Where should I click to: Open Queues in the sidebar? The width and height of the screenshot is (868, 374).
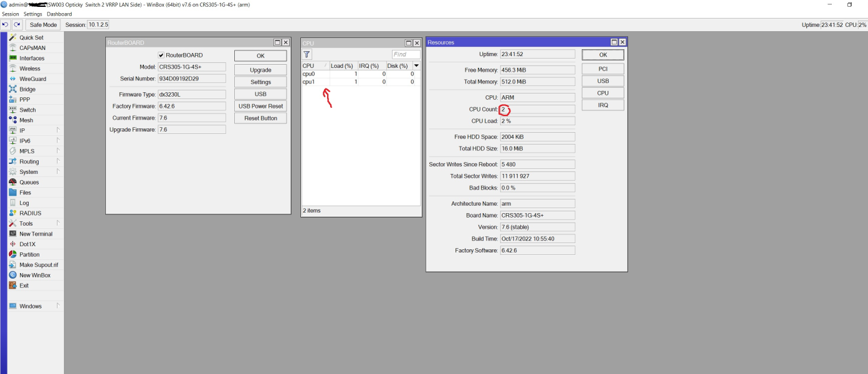(x=29, y=182)
